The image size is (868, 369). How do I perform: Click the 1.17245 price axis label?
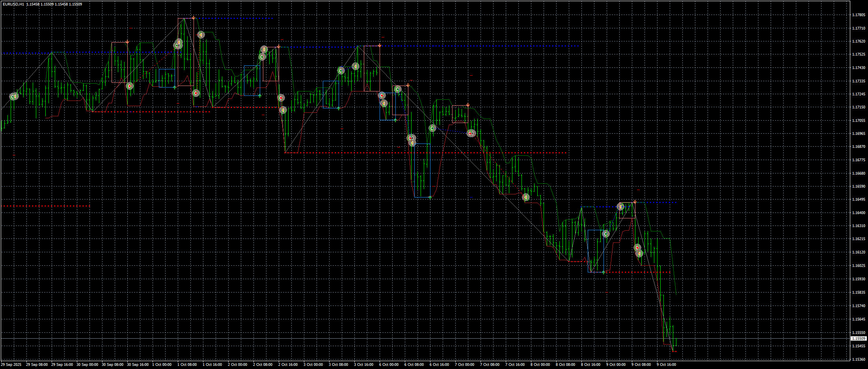pyautogui.click(x=858, y=94)
